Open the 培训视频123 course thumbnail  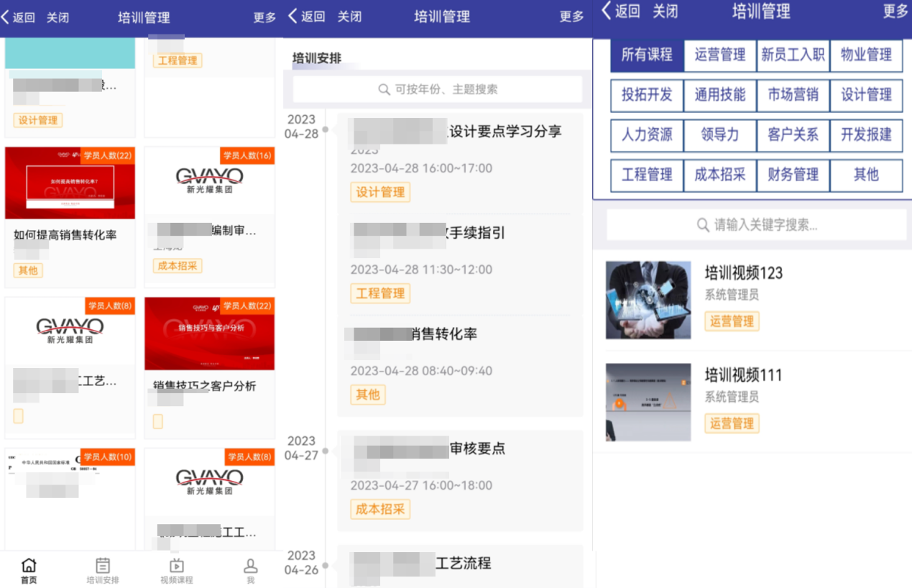(648, 300)
